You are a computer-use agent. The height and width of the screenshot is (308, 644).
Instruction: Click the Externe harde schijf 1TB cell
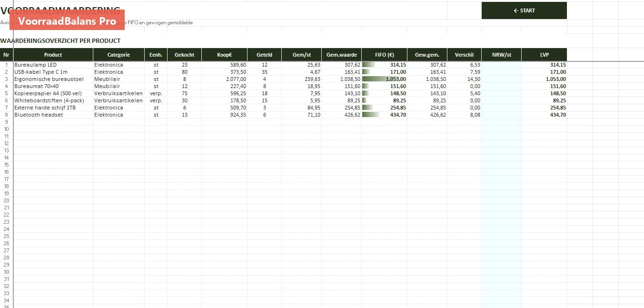(x=53, y=108)
